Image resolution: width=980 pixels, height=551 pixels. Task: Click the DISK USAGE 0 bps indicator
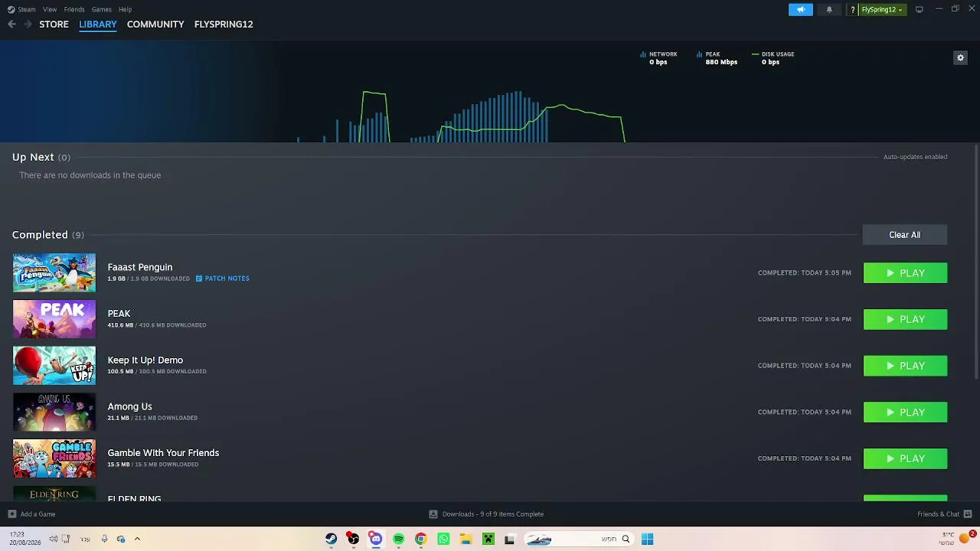tap(773, 58)
